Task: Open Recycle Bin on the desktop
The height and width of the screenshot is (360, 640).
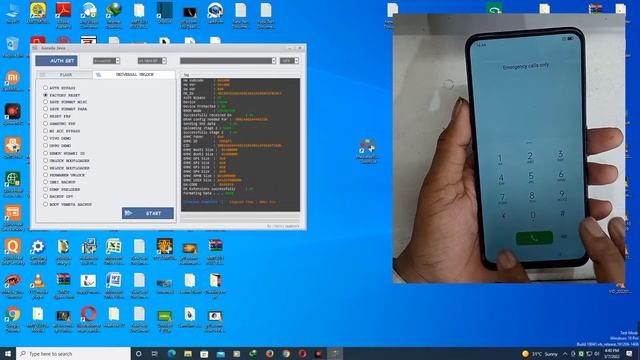Action: click(x=12, y=47)
